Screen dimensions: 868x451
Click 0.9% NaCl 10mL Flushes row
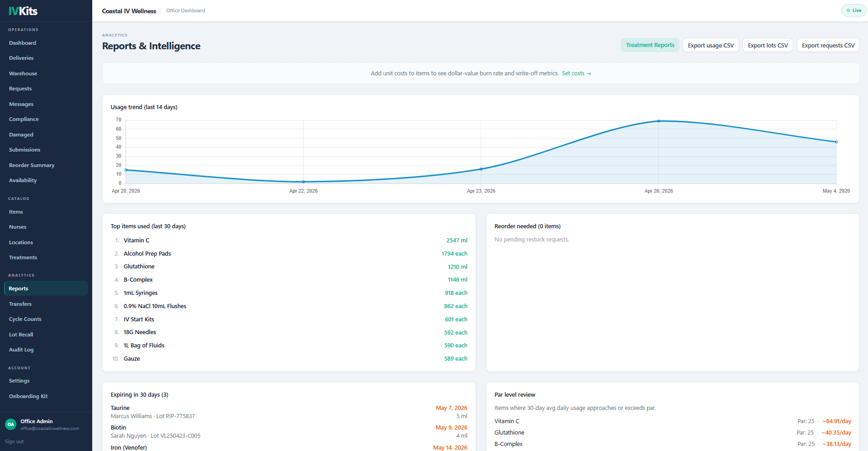[289, 306]
